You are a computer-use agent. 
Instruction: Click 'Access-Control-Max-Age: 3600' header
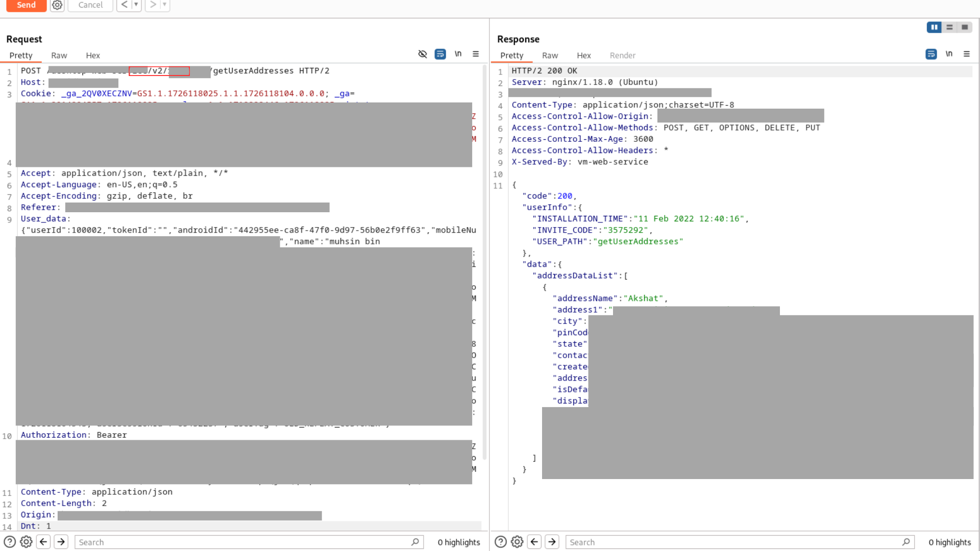(582, 139)
